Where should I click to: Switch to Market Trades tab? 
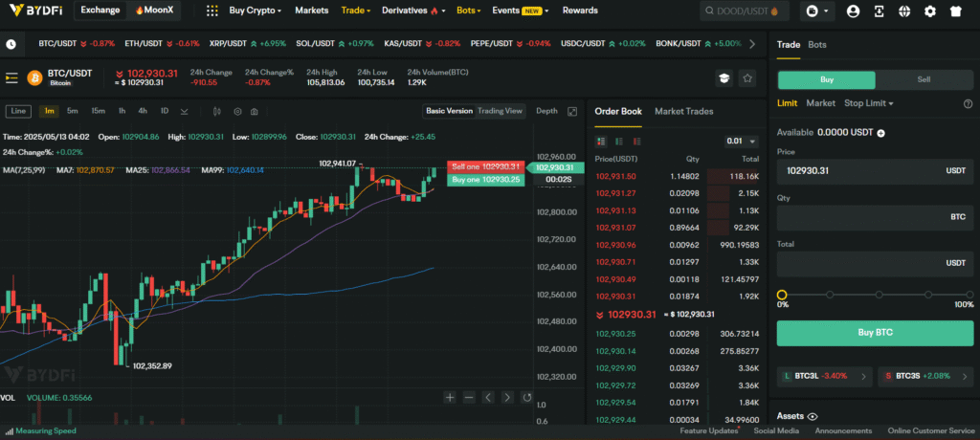(683, 111)
